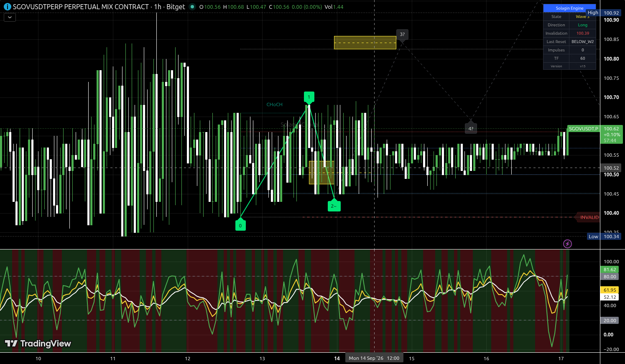Click the Invalidation value 100.39
This screenshot has width=625, height=364.
click(583, 33)
